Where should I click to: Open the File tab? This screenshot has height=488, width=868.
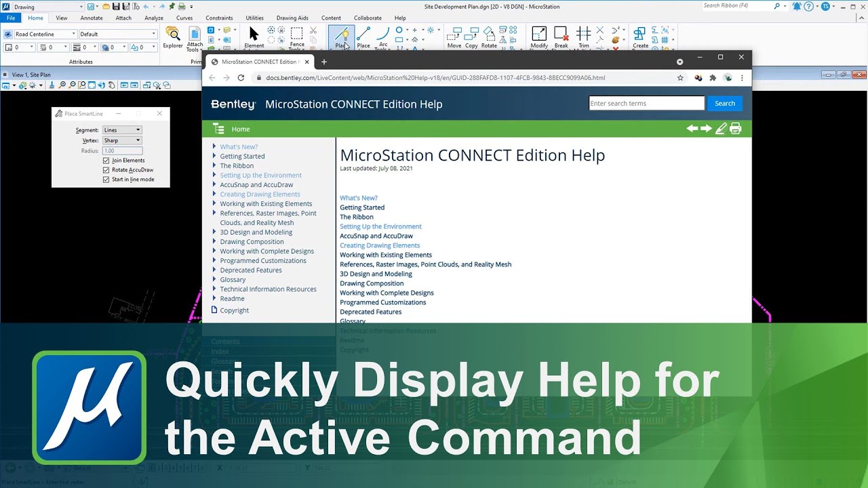(11, 18)
